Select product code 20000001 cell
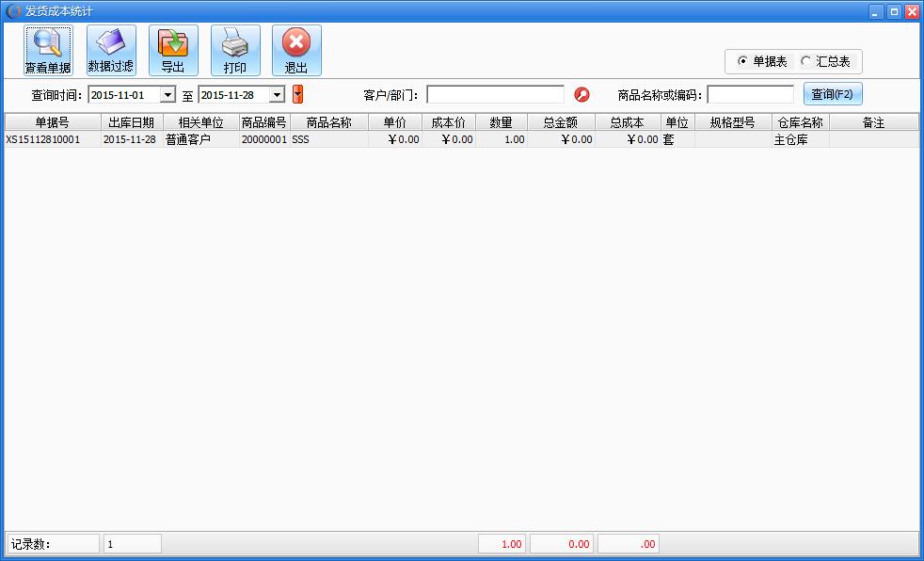 (x=264, y=139)
